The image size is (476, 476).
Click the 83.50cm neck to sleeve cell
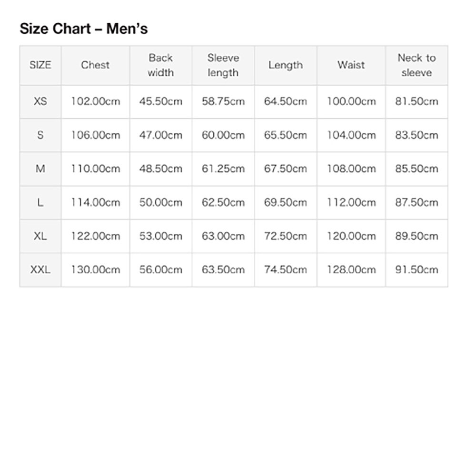pos(416,135)
